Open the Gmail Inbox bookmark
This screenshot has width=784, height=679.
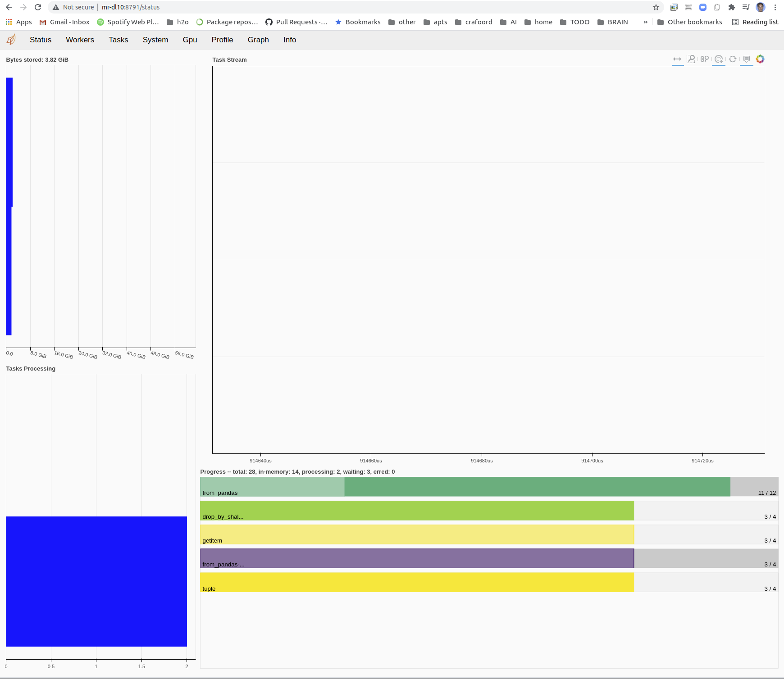(64, 22)
